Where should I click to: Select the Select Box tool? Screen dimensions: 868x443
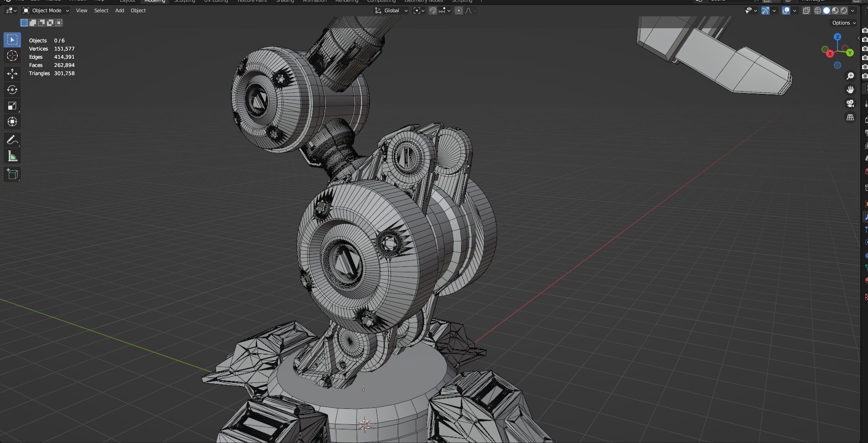pyautogui.click(x=12, y=40)
